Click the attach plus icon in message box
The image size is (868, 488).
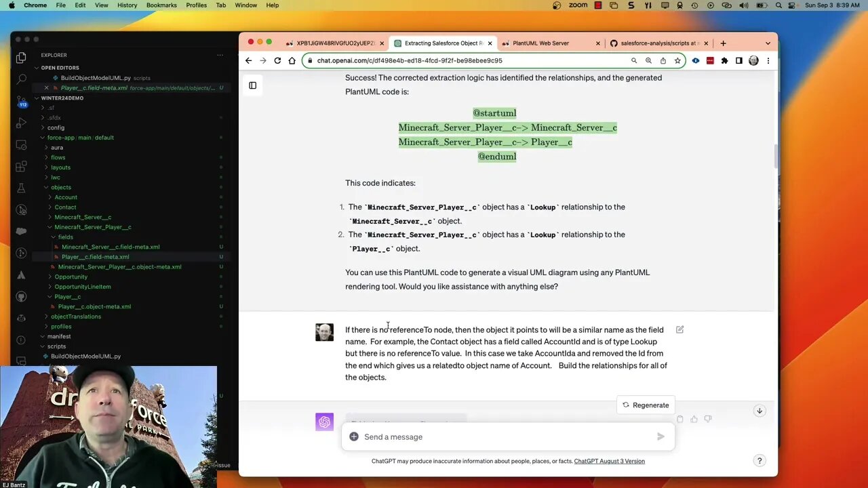(x=353, y=436)
